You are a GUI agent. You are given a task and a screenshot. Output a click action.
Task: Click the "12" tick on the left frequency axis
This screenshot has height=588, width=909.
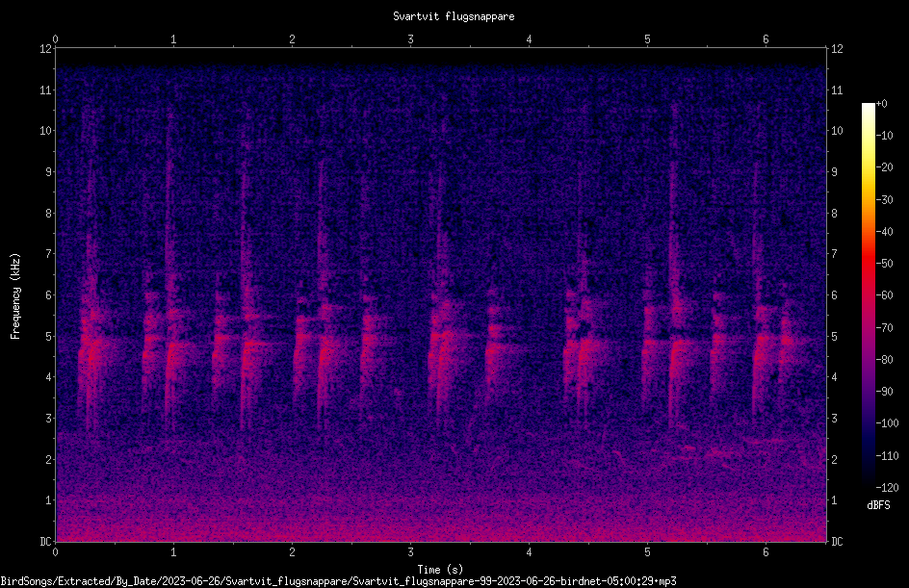(x=45, y=49)
